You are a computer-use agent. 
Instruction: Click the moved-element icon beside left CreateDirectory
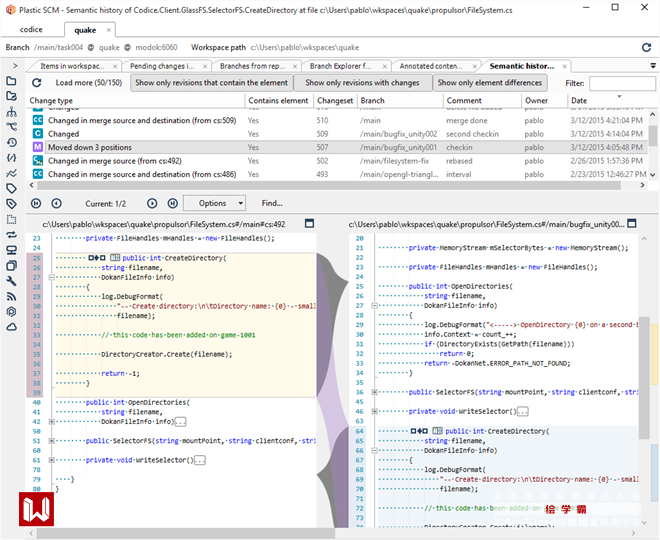(97, 258)
